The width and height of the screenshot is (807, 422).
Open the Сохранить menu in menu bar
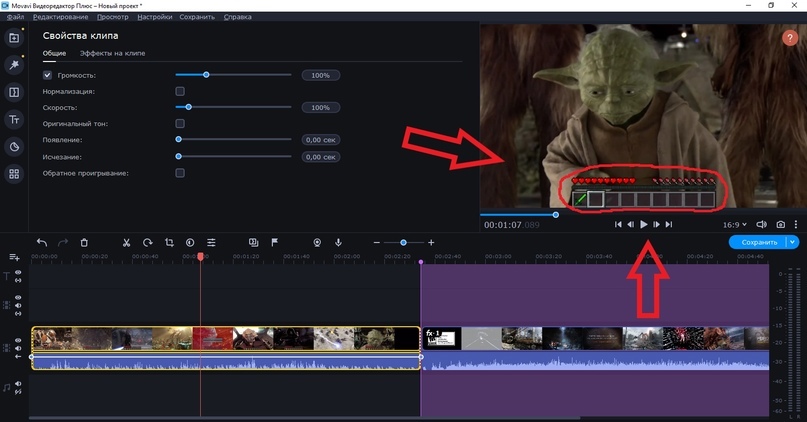coord(197,17)
